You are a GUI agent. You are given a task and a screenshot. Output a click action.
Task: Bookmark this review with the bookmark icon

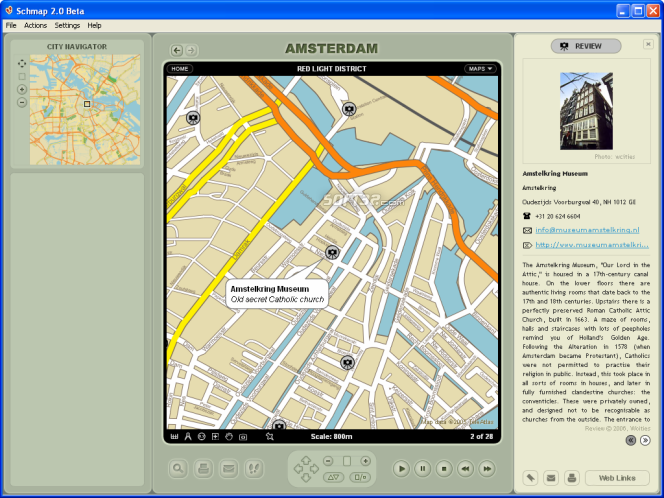(531, 478)
